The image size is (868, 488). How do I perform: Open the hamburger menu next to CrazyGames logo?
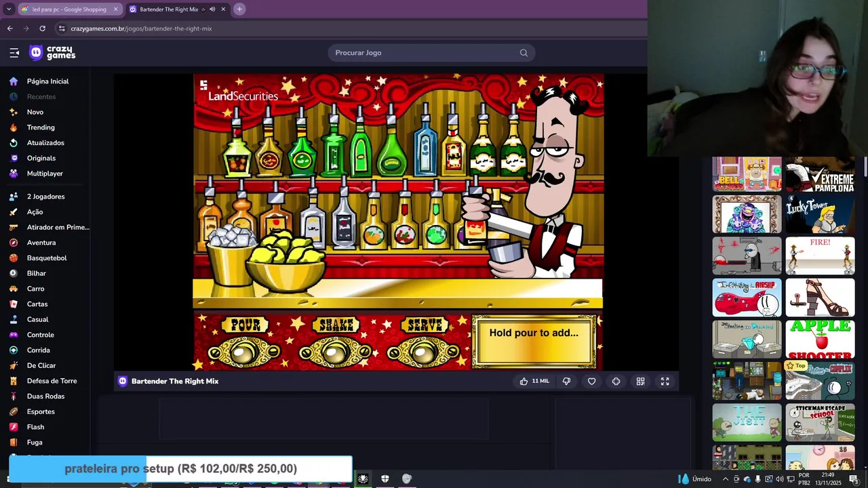[14, 53]
